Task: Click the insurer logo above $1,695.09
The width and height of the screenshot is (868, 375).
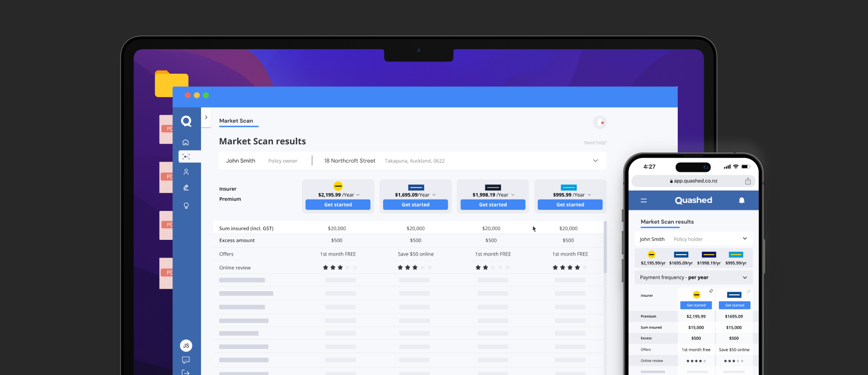Action: [416, 188]
